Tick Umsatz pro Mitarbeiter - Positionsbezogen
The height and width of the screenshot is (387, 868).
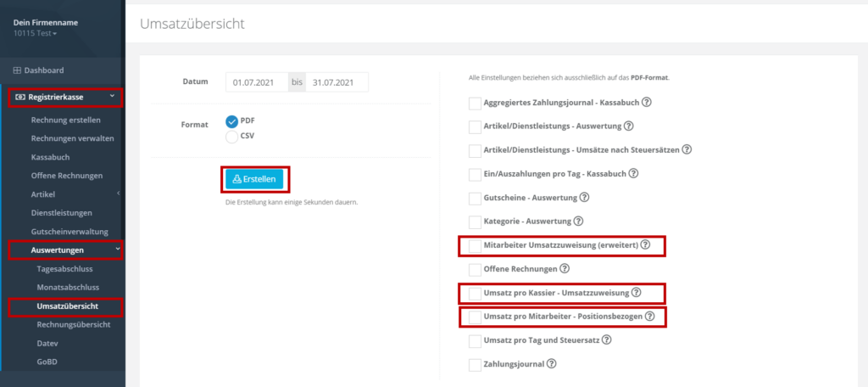point(475,317)
